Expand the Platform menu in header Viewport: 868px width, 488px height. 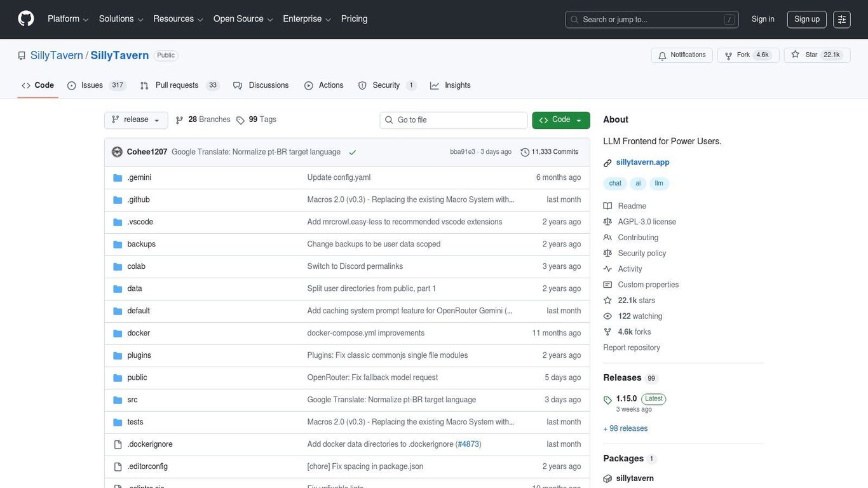point(68,19)
